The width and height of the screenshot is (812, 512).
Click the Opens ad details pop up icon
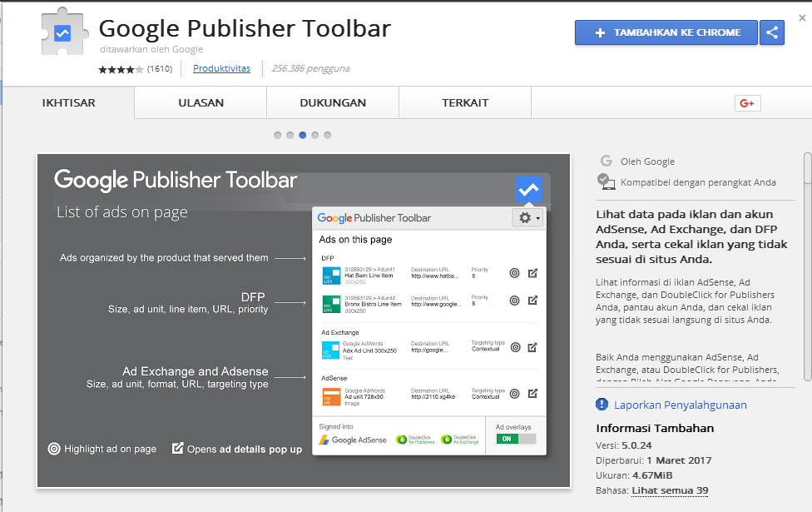pyautogui.click(x=178, y=448)
